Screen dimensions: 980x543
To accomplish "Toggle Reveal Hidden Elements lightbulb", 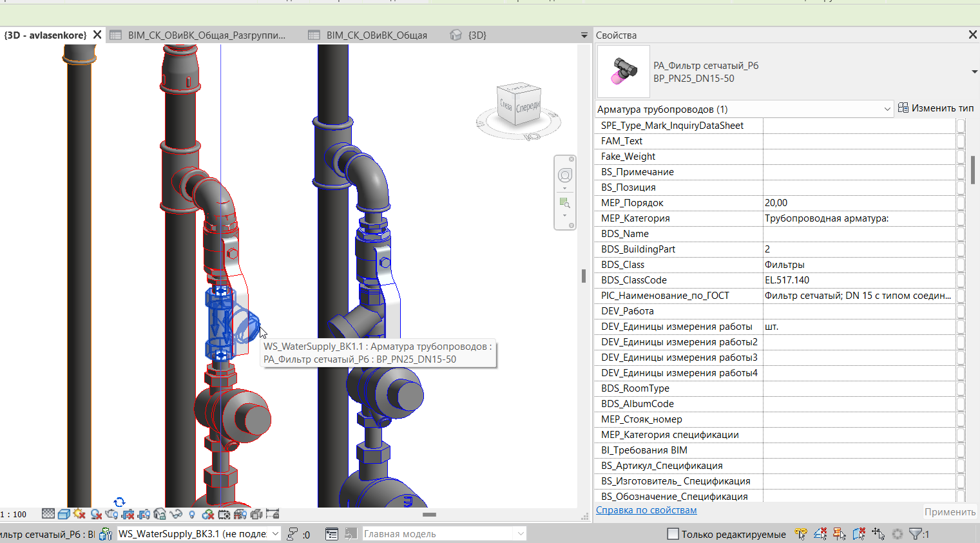I will click(x=192, y=514).
